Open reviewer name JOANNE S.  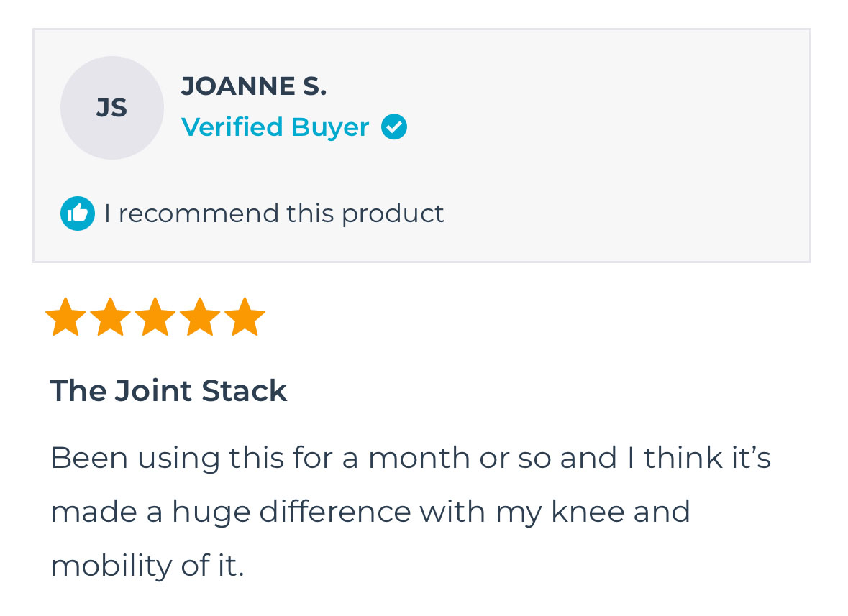coord(253,86)
